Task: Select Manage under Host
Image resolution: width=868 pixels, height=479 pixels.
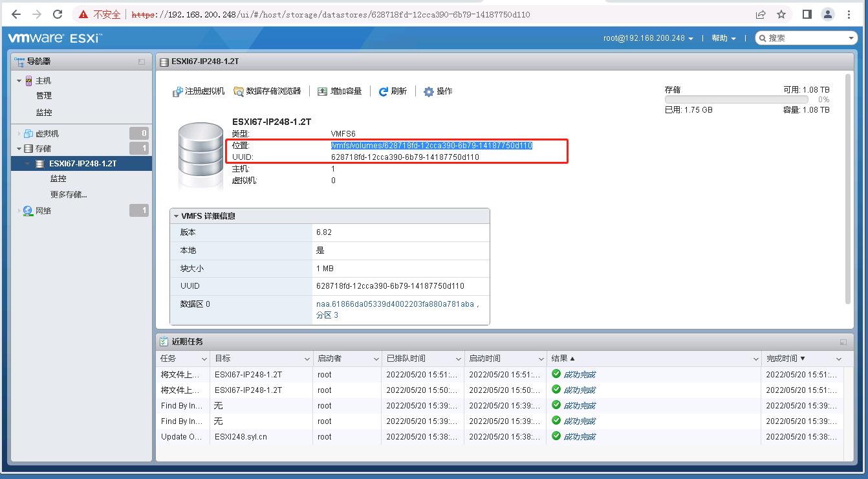Action: [44, 96]
